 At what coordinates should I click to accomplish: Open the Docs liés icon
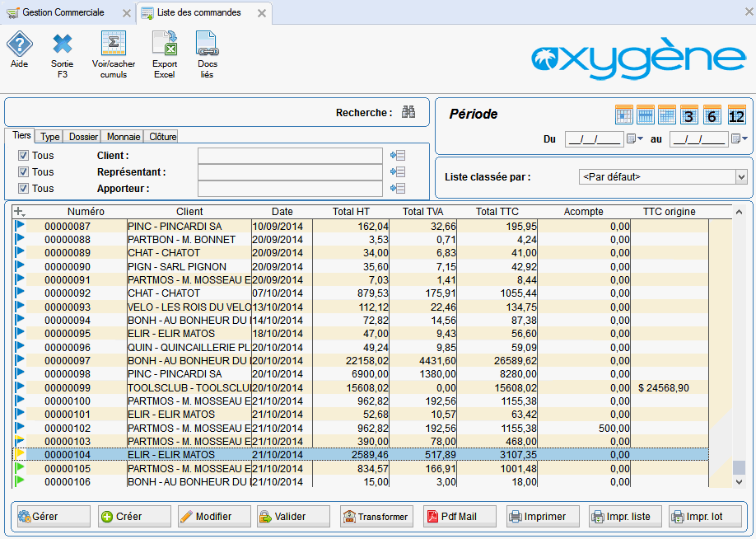208,44
